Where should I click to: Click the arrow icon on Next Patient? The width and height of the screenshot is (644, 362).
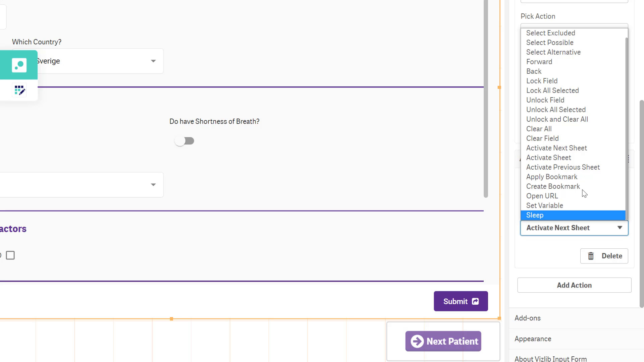[x=417, y=341]
